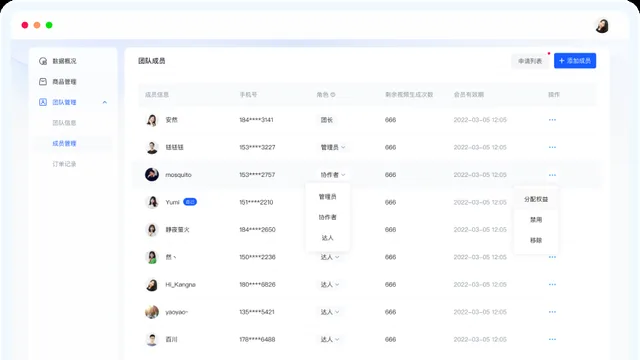The image size is (640, 360).
Task: Click the blue 添加成员 button
Action: pos(575,61)
